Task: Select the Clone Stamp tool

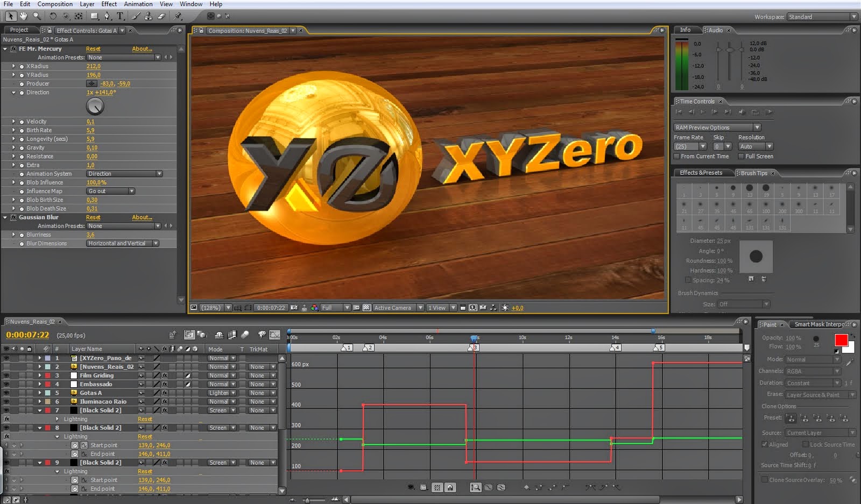Action: 149,16
